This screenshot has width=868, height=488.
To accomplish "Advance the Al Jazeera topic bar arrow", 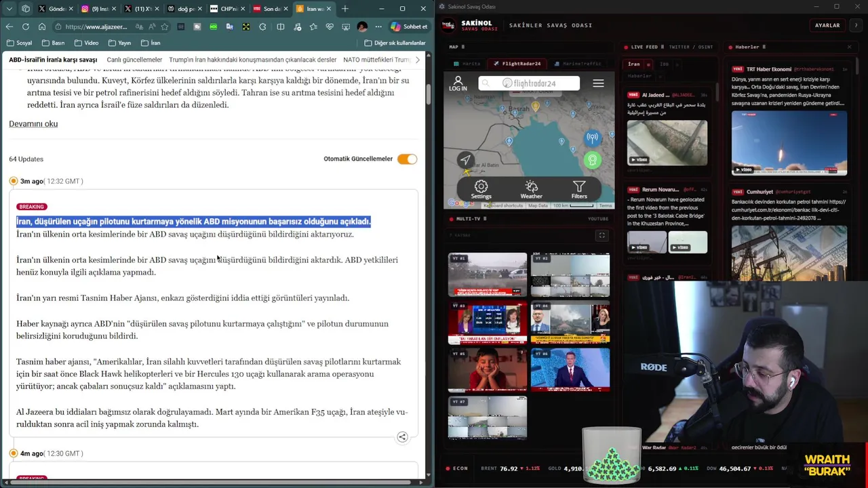I will coord(417,60).
